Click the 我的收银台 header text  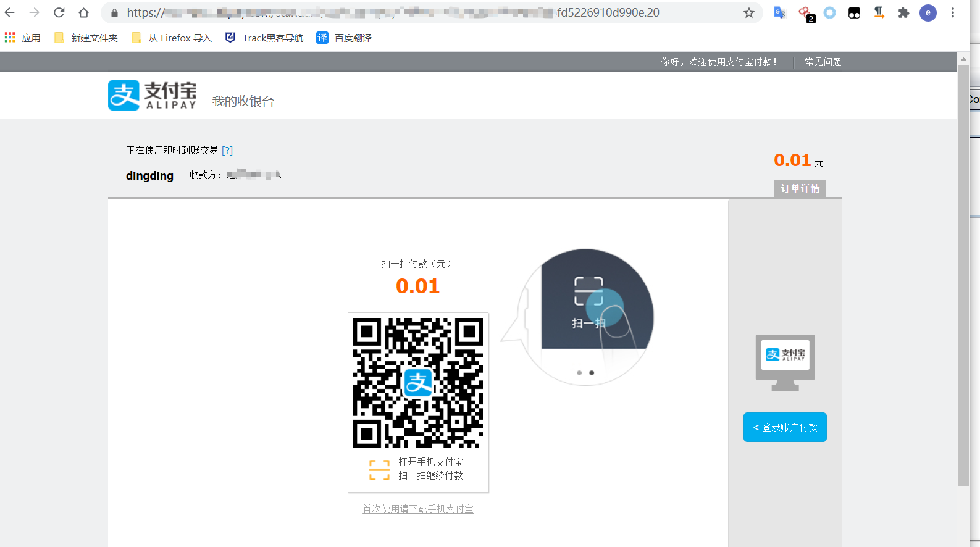[x=243, y=101]
